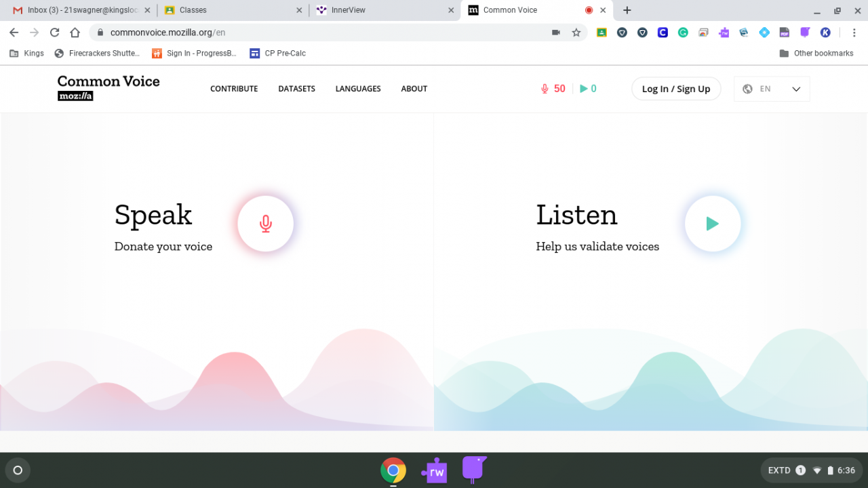This screenshot has width=868, height=488.
Task: Bookmark this page with the star icon
Action: click(576, 33)
